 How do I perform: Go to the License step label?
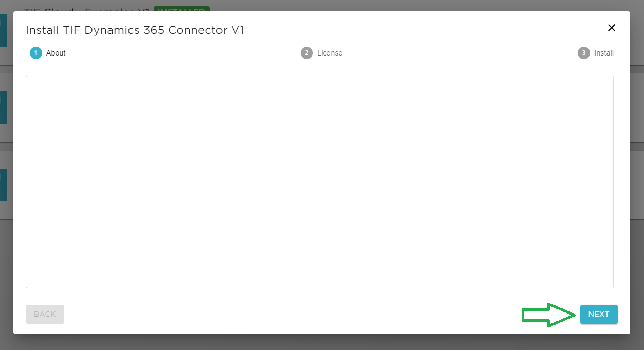coord(329,53)
